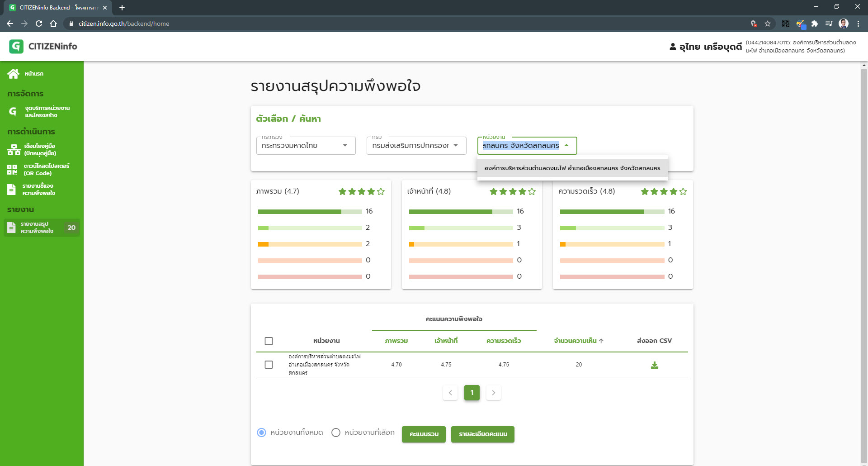Screen dimensions: 868x466
Task: Download the CSV export for the listed organization
Action: pyautogui.click(x=654, y=365)
